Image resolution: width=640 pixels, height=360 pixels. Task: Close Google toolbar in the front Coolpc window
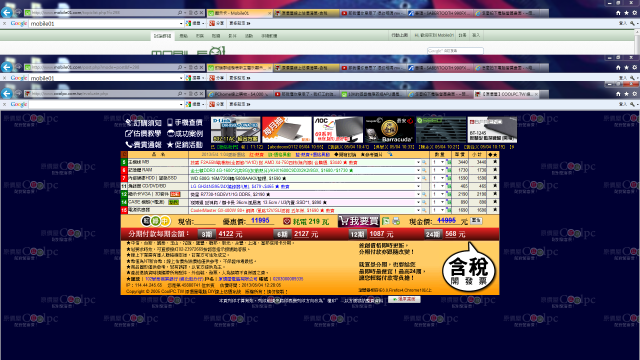4,104
